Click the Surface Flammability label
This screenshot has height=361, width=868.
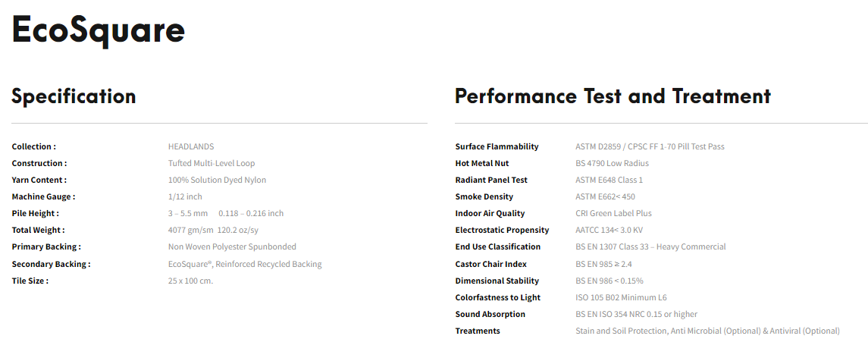tap(497, 146)
